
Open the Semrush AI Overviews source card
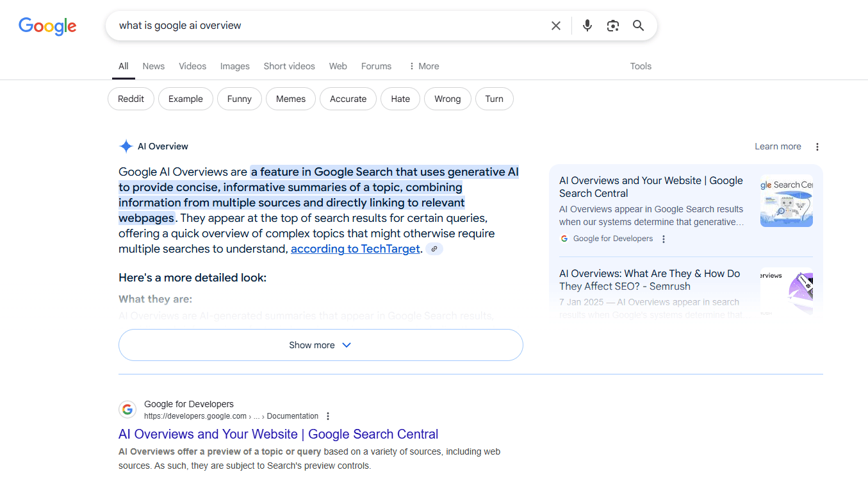coord(650,280)
